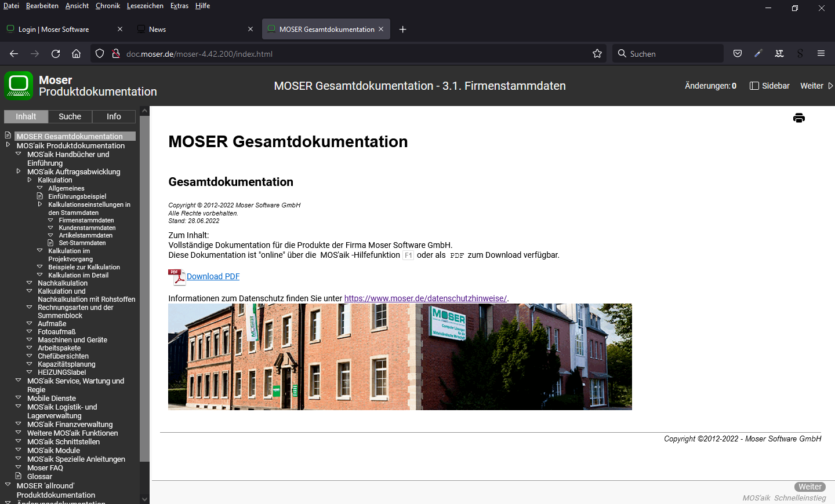Screen dimensions: 835x504
Task: Collapse MOS'aik Handbücher und Einführung node
Action: (18, 154)
